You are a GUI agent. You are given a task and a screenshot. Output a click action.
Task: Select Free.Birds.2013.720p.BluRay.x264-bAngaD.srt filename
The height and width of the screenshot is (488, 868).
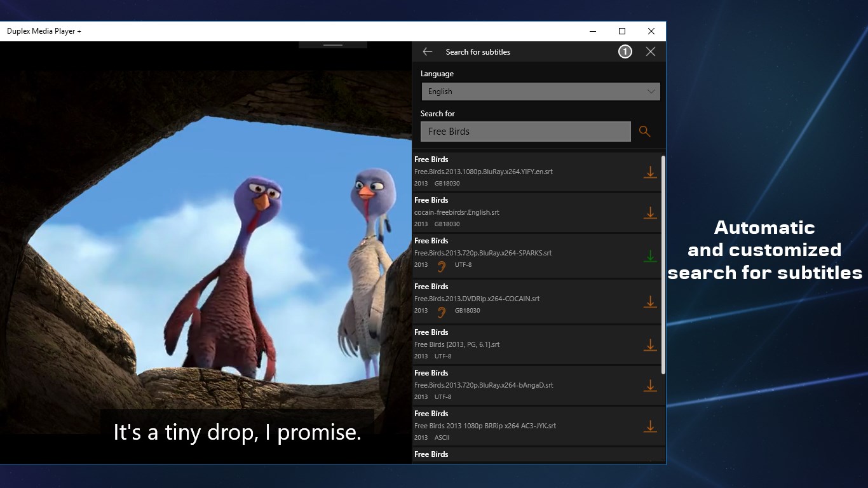[x=484, y=385]
